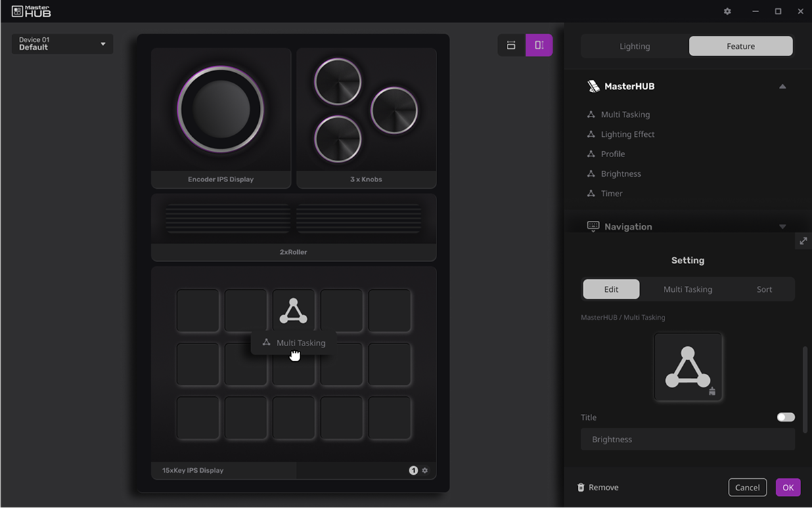Image resolution: width=812 pixels, height=508 pixels.
Task: Click the Setting panel vertical scrollbar
Action: point(805,389)
